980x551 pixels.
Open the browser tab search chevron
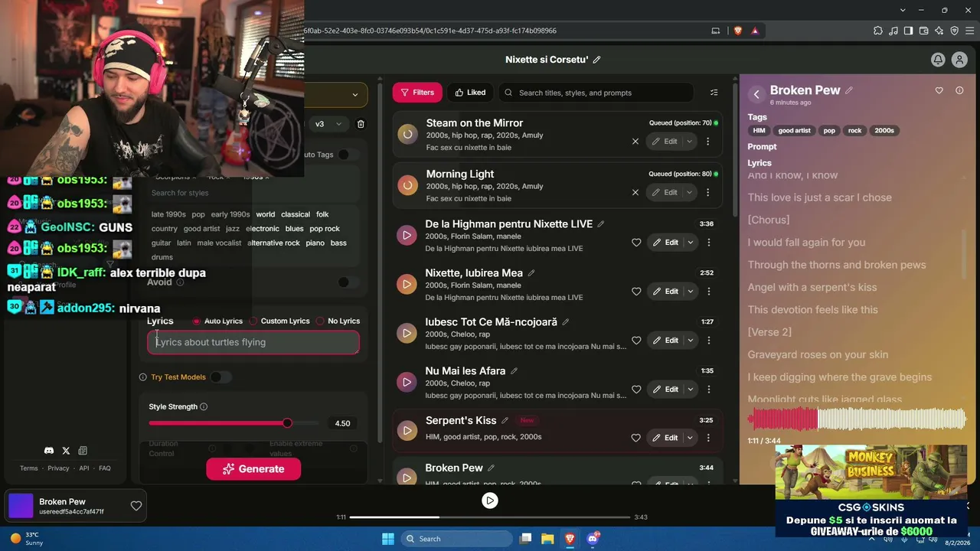(x=903, y=10)
